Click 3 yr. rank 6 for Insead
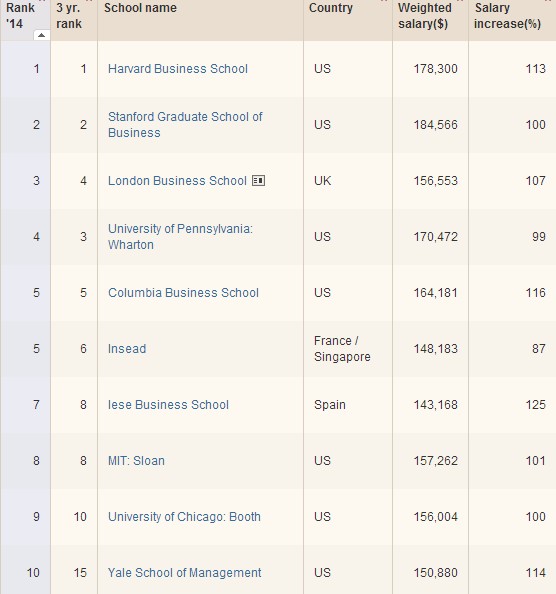The width and height of the screenshot is (556, 594). click(x=83, y=349)
